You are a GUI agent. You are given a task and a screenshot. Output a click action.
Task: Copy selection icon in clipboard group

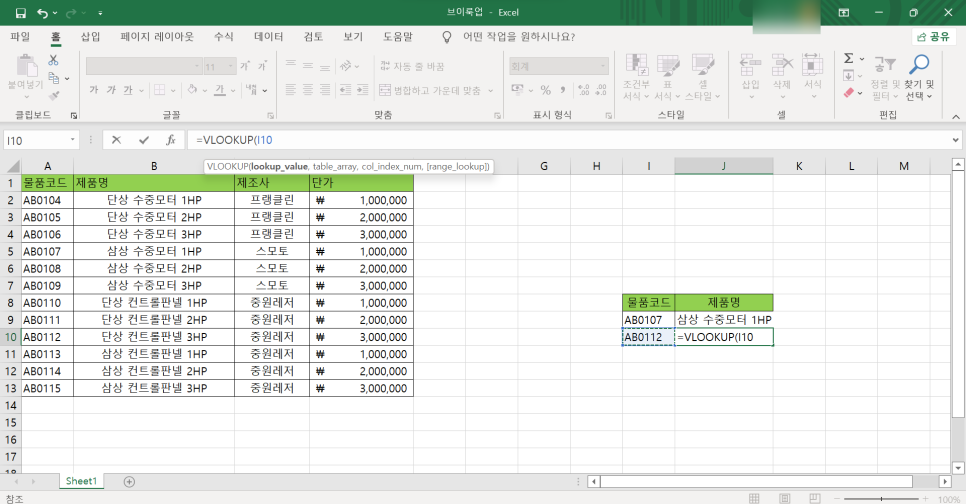pyautogui.click(x=54, y=78)
